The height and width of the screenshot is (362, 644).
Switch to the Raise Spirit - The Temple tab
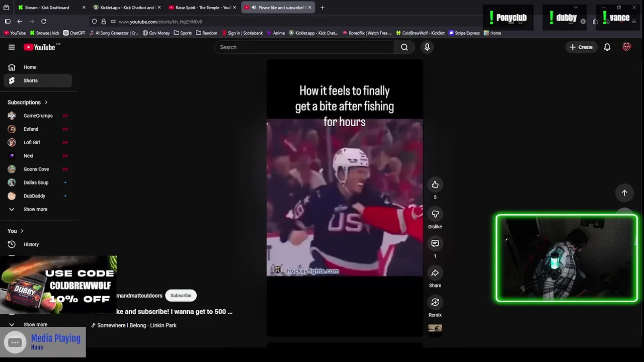click(203, 8)
